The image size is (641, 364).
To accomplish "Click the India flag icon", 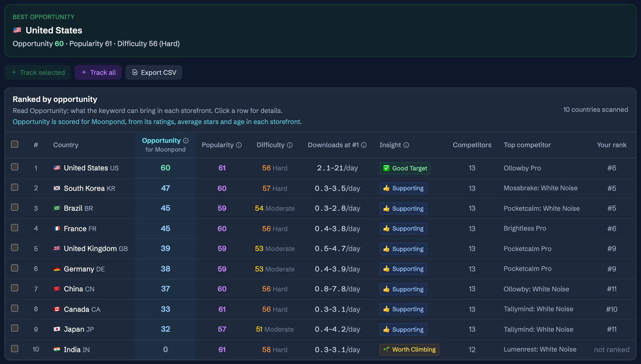I will pyautogui.click(x=57, y=350).
